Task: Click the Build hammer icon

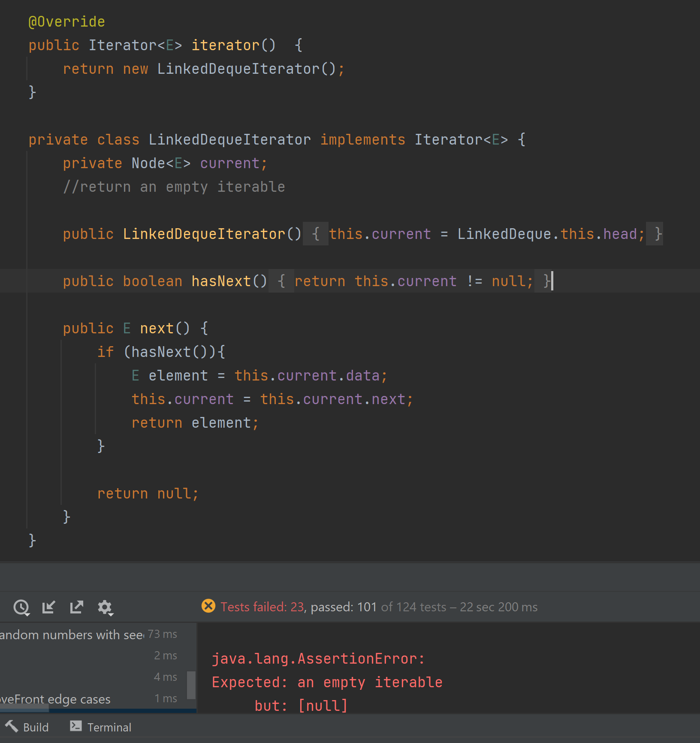Action: 12,727
